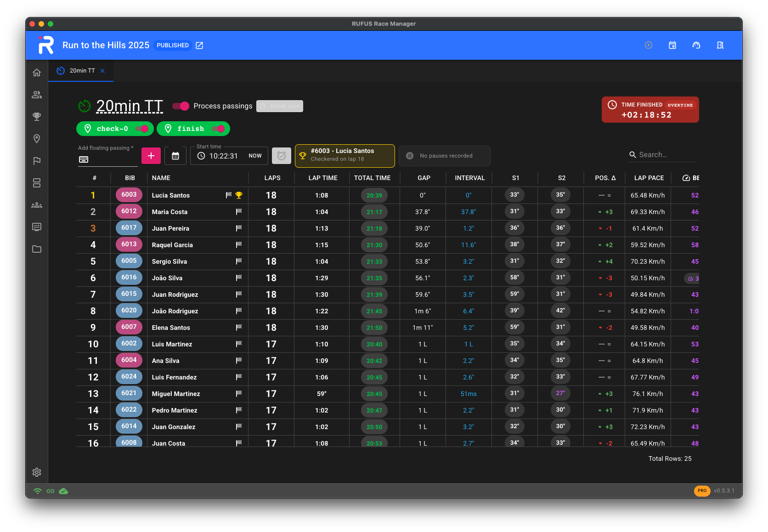
Task: Click the pink add passing plus button
Action: (151, 156)
